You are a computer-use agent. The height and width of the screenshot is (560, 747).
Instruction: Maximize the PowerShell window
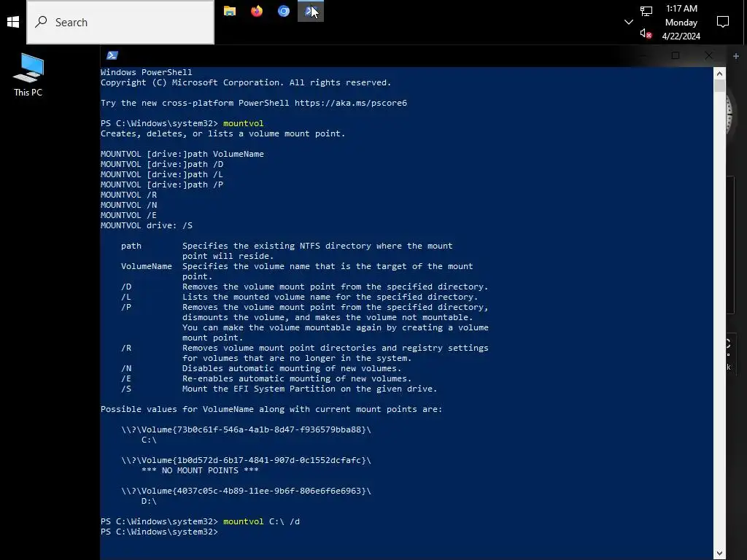click(675, 55)
